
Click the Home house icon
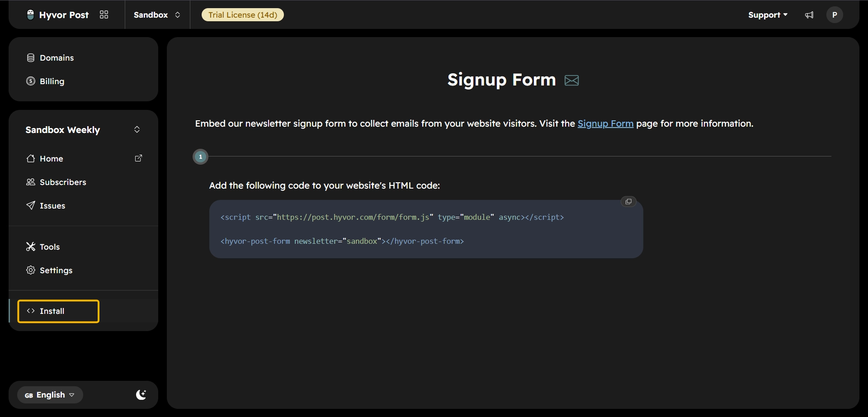[31, 158]
